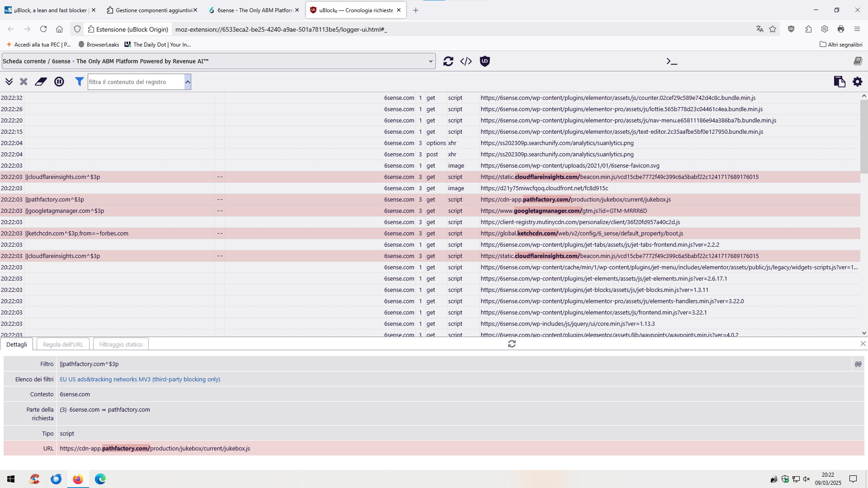Close the details pane
868x488 pixels.
(863, 344)
